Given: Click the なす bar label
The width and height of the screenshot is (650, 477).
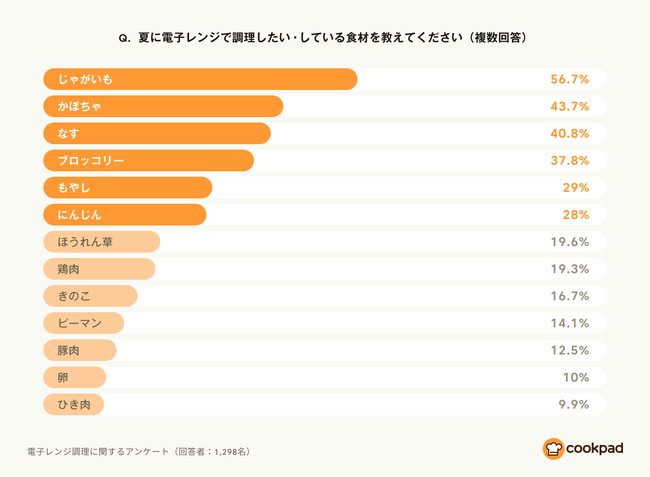Looking at the screenshot, I should click(x=68, y=133).
